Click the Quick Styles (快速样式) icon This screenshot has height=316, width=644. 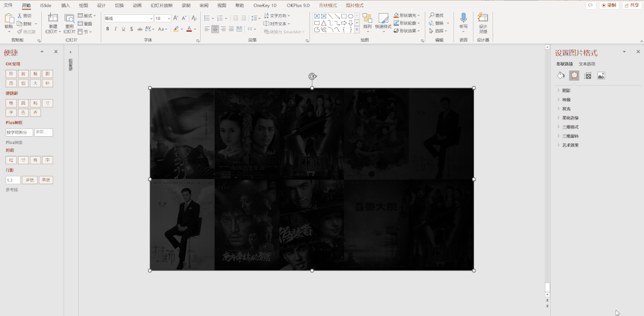(383, 18)
